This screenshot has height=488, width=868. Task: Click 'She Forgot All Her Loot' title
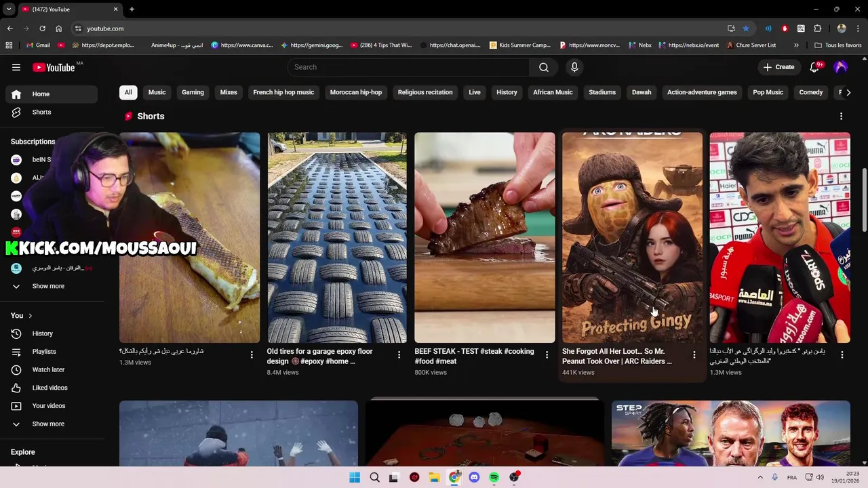click(617, 357)
